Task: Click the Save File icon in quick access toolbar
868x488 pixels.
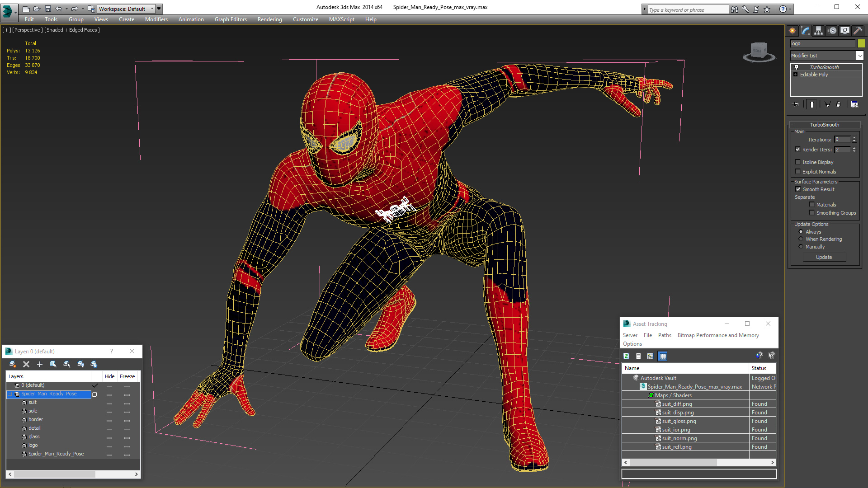Action: [48, 9]
